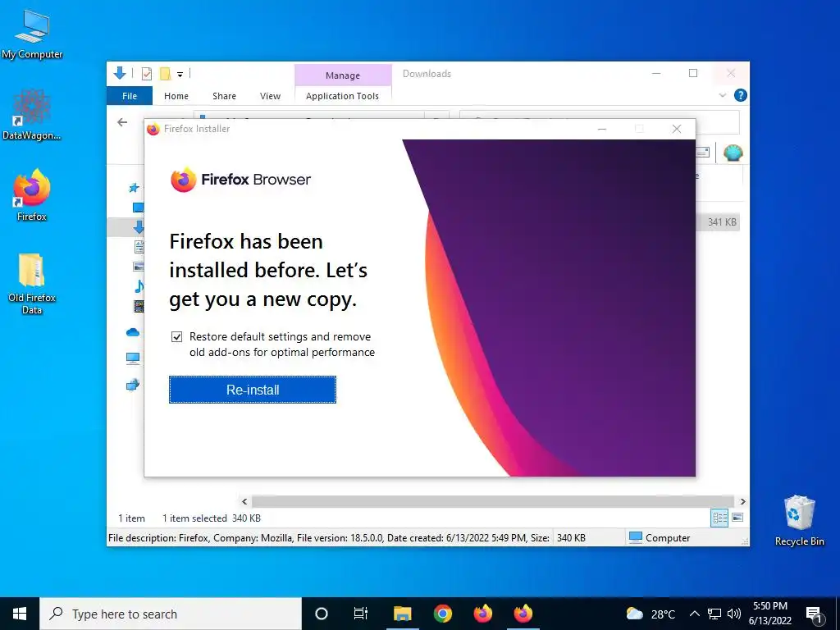Maximize the Downloads Explorer window
The width and height of the screenshot is (840, 630).
point(693,73)
